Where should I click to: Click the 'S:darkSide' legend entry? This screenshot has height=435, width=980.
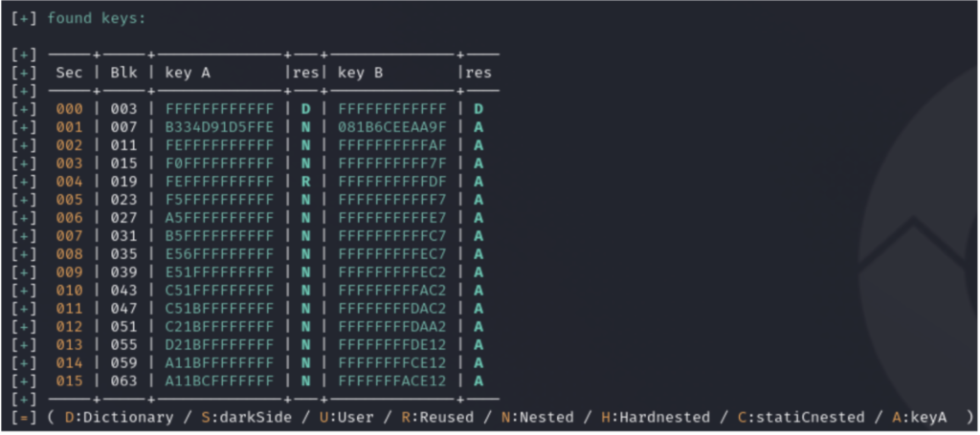tap(246, 418)
